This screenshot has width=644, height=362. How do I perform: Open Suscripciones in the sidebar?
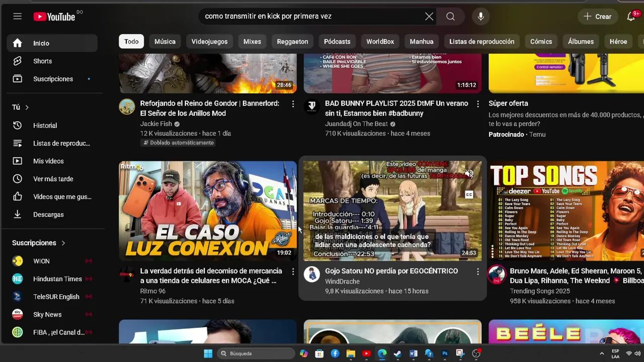click(x=52, y=79)
